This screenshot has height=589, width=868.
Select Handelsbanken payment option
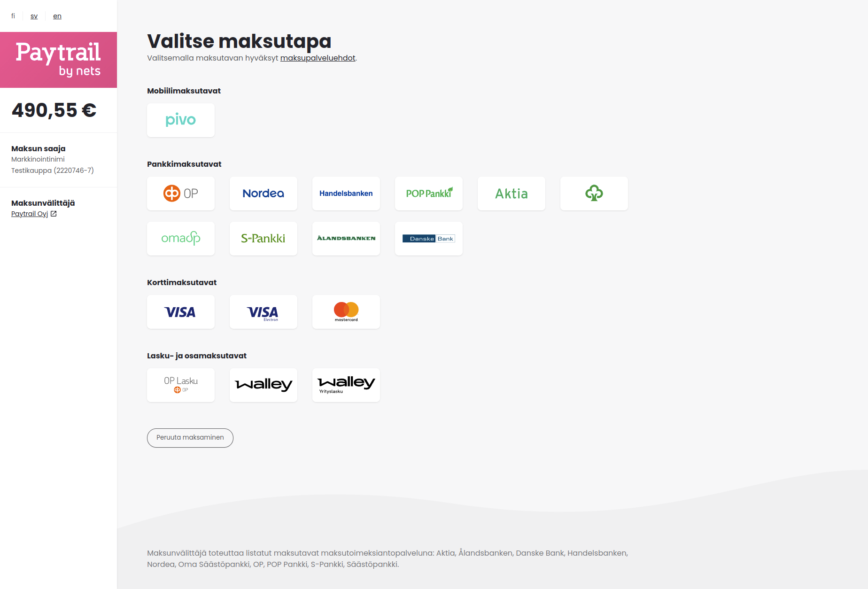[346, 194]
